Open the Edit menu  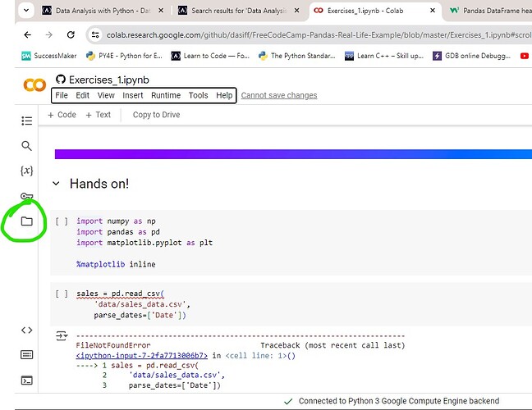(x=82, y=95)
